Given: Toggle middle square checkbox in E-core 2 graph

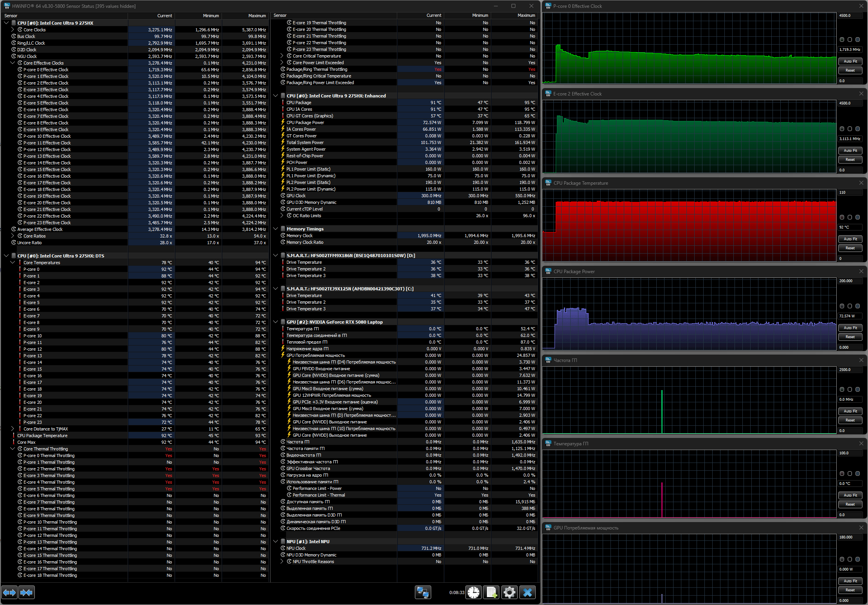Looking at the screenshot, I should (850, 129).
